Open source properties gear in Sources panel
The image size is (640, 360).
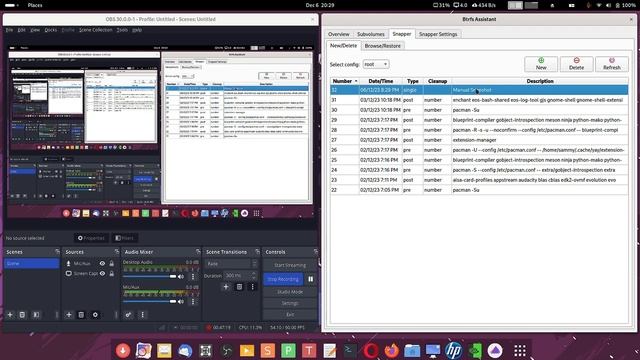[x=95, y=315]
